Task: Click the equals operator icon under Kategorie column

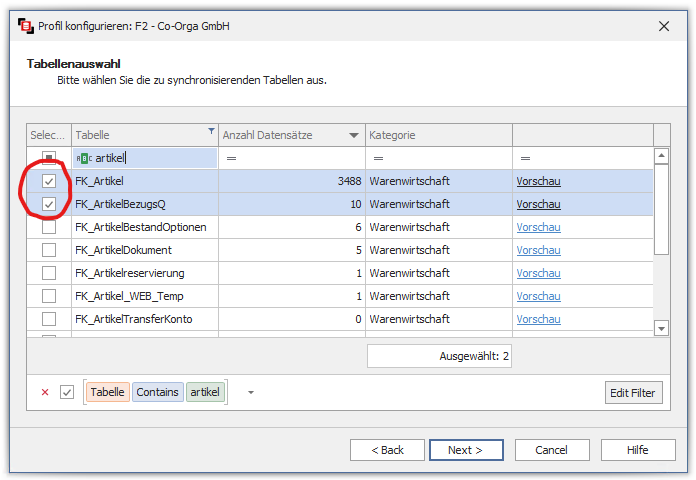Action: pos(378,158)
